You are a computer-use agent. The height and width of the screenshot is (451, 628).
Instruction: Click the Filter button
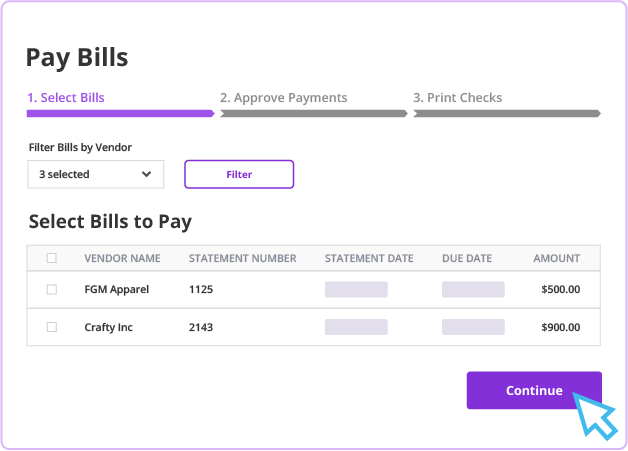tap(239, 174)
